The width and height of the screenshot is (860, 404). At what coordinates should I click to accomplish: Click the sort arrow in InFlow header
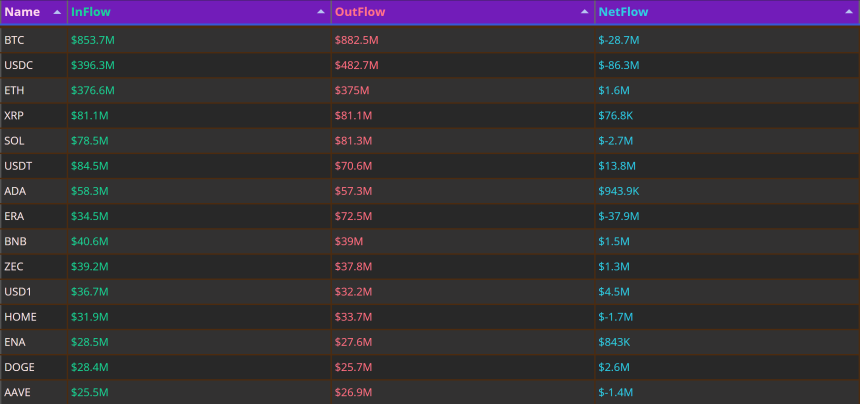tap(321, 12)
